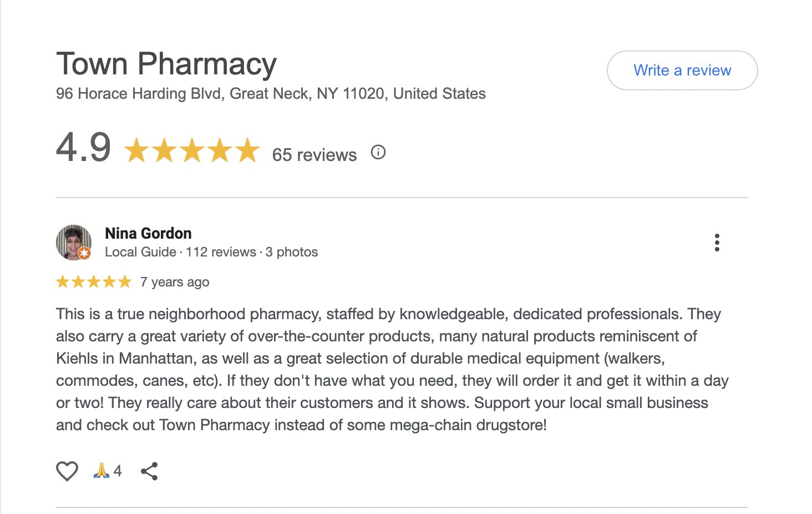This screenshot has width=812, height=514.
Task: Open Nina Gordon's profile picture
Action: [72, 241]
